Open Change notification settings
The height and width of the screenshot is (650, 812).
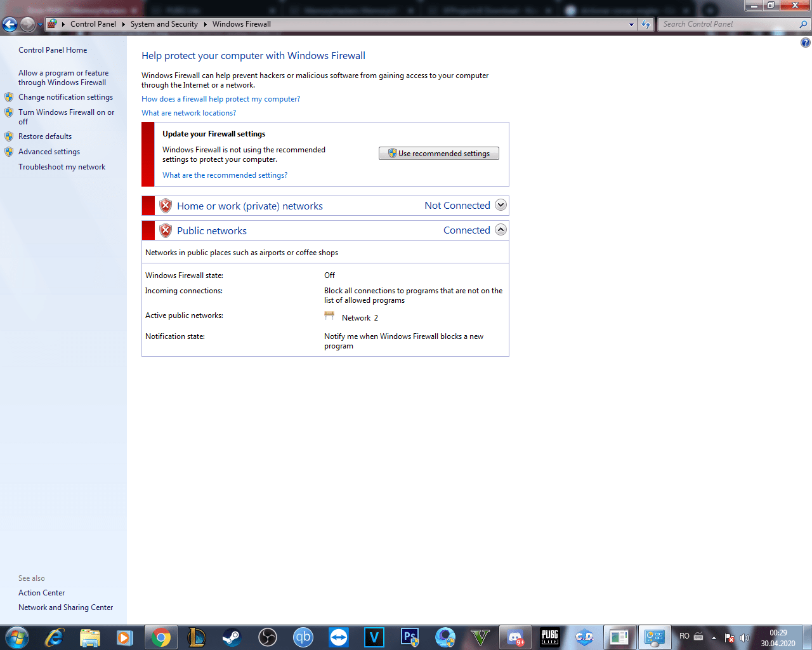pos(65,97)
